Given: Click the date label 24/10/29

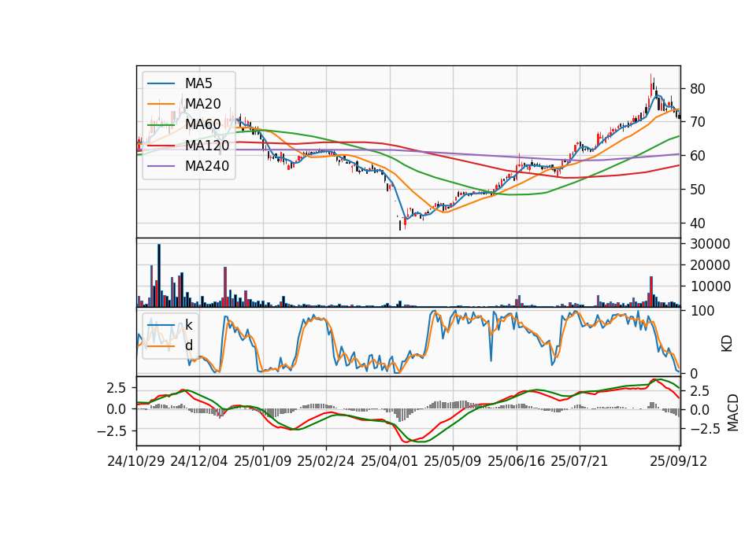Looking at the screenshot, I should coord(136,461).
